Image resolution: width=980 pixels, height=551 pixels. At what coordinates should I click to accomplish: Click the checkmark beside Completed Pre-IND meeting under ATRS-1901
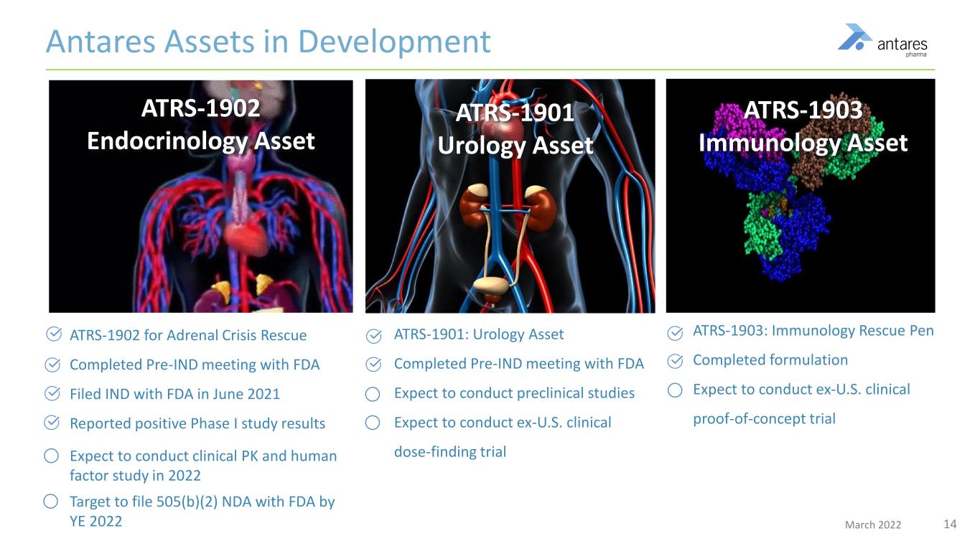(374, 364)
